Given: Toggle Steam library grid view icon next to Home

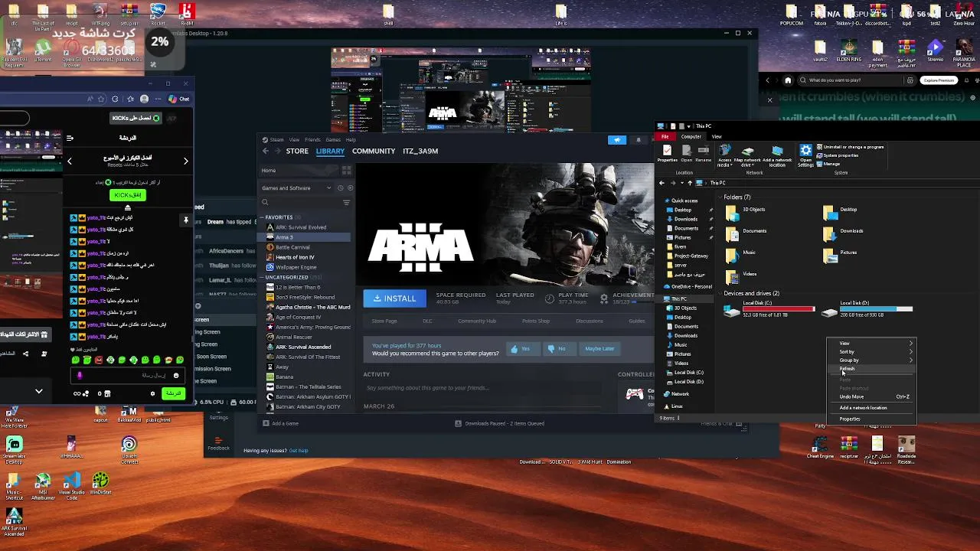Looking at the screenshot, I should [x=346, y=171].
